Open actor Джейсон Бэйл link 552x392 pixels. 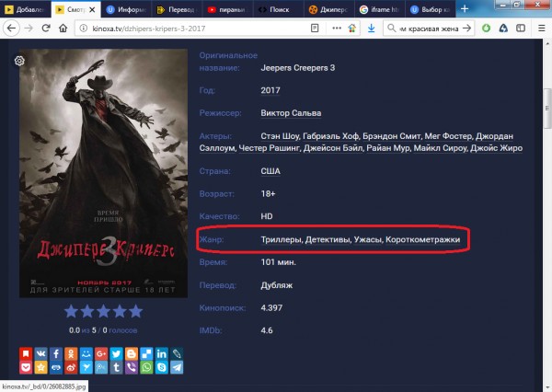333,148
